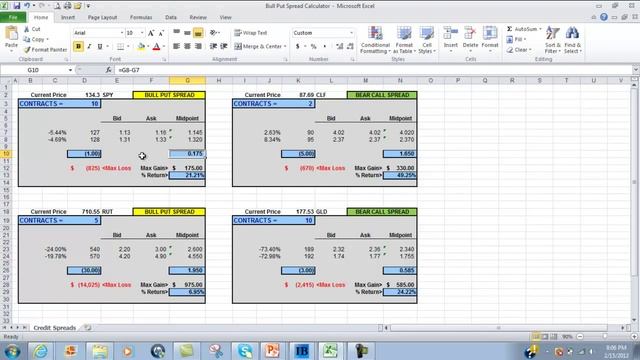Screen dimensions: 640x360
Task: Switch to the Formulas tab
Action: (141, 18)
